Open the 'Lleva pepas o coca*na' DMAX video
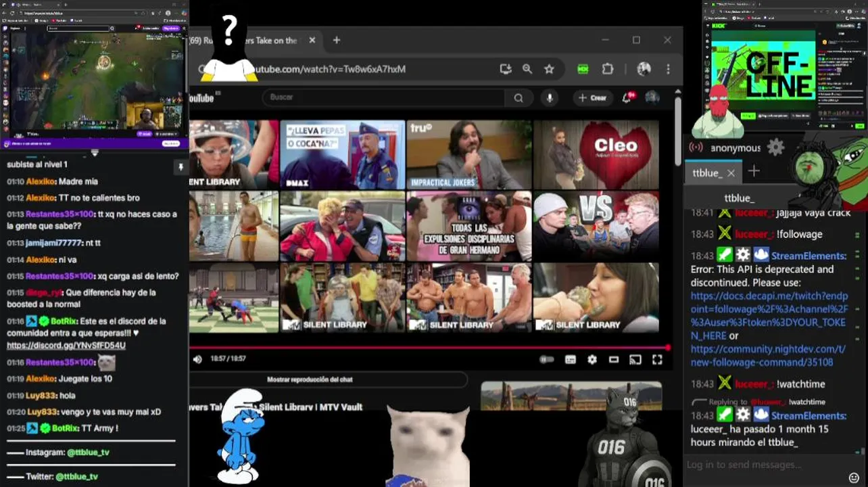Image resolution: width=868 pixels, height=487 pixels. tap(342, 155)
